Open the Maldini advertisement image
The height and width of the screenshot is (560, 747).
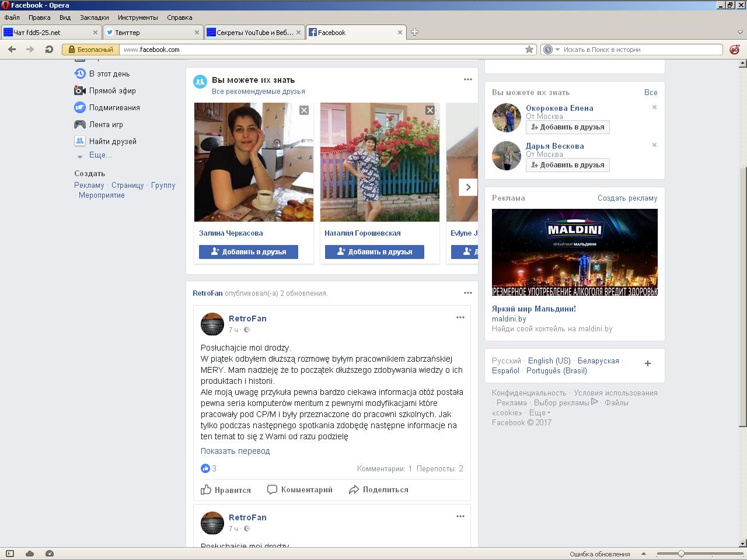point(575,253)
